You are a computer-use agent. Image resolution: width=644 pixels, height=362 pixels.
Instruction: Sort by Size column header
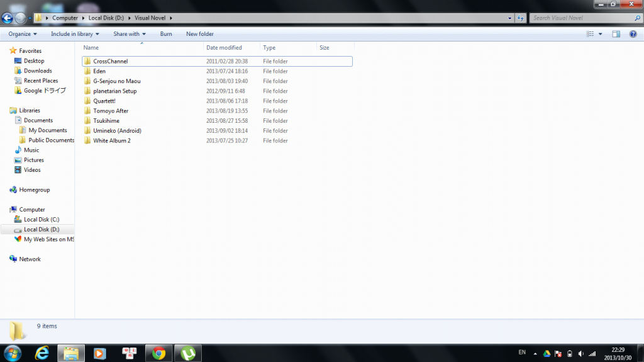324,48
